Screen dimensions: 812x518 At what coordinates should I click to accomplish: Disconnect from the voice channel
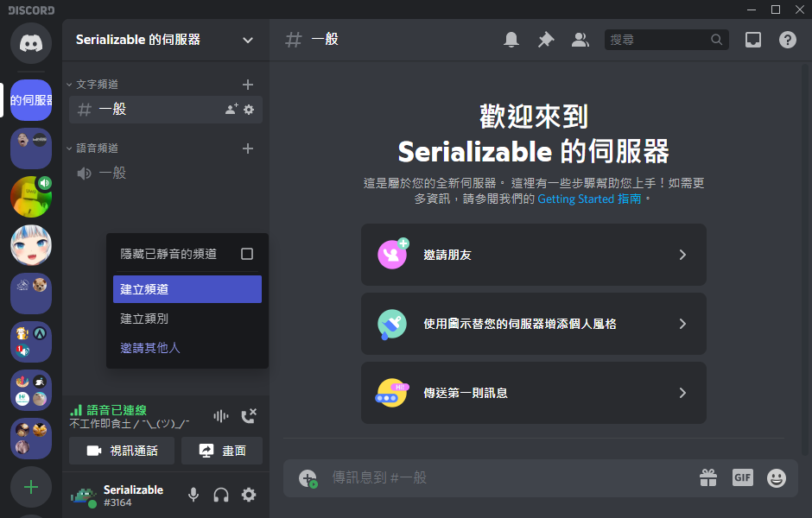pyautogui.click(x=249, y=416)
